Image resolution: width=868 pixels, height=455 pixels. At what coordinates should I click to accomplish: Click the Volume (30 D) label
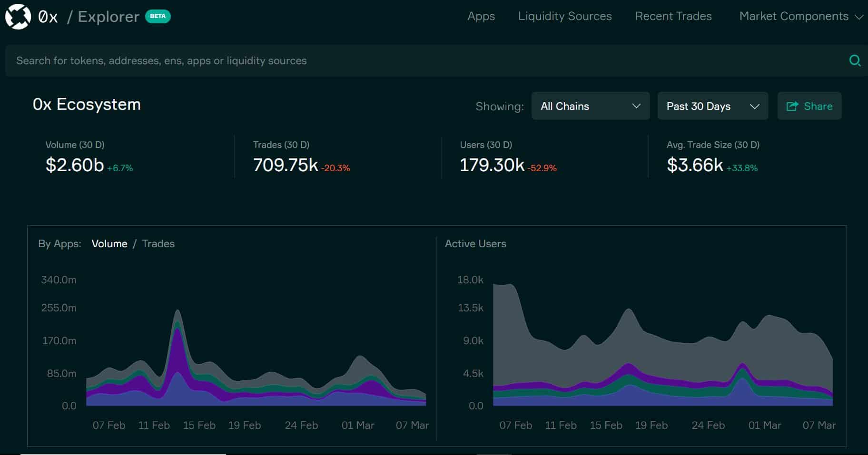click(75, 145)
